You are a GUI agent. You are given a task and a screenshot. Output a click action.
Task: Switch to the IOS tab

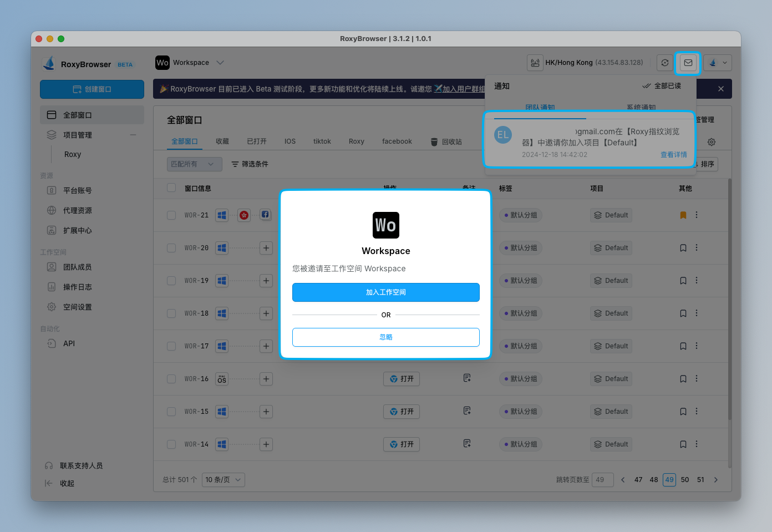[x=290, y=141]
